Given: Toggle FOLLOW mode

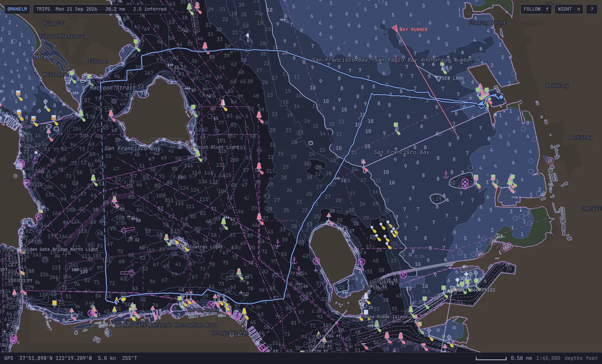Looking at the screenshot, I should (536, 9).
